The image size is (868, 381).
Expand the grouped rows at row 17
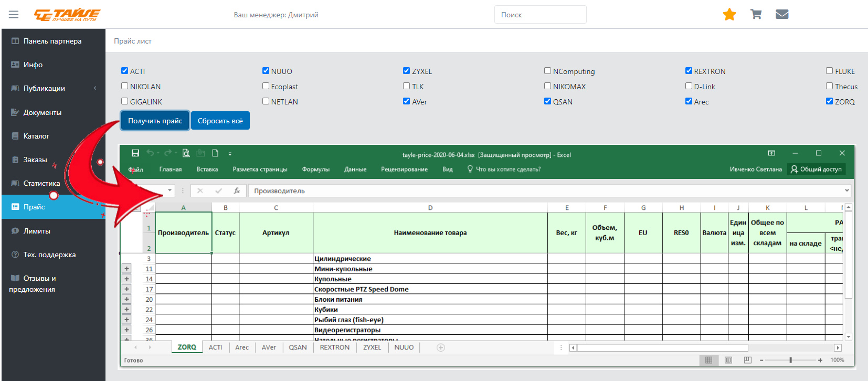tap(126, 289)
